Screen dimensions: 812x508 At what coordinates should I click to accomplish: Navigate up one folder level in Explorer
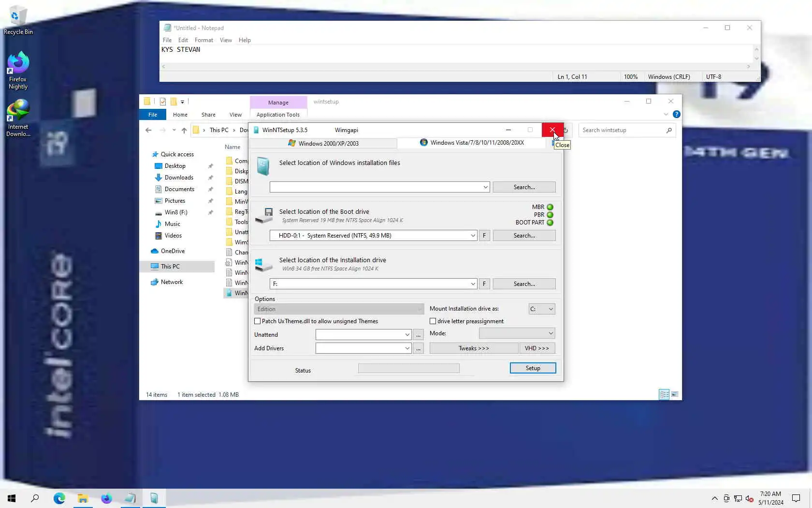point(184,130)
